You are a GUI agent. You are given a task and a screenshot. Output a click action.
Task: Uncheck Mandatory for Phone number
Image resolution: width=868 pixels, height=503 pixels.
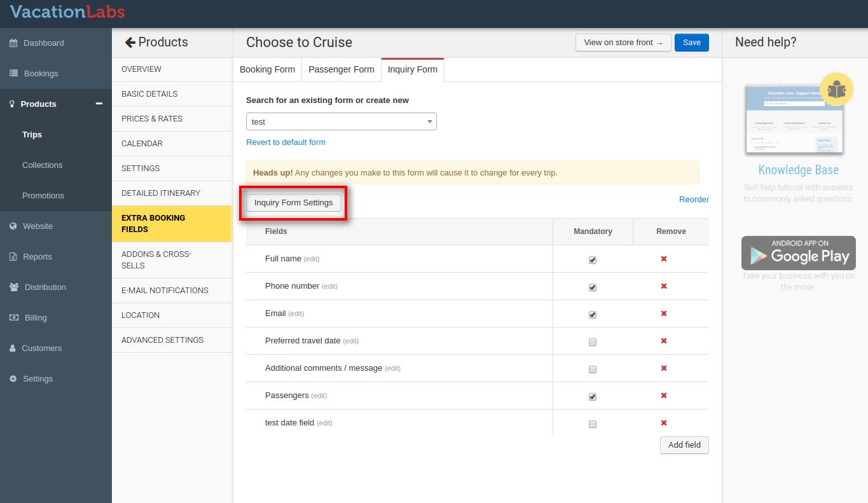593,287
